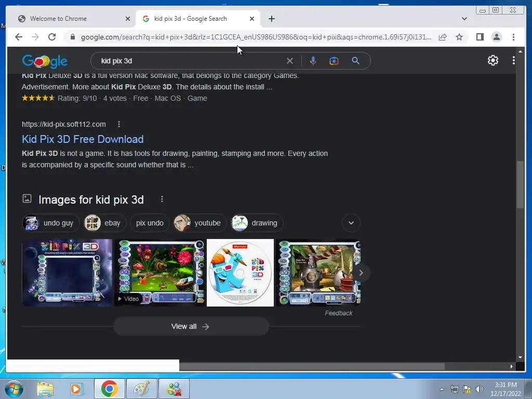
Task: Reload the current page
Action: click(x=52, y=37)
